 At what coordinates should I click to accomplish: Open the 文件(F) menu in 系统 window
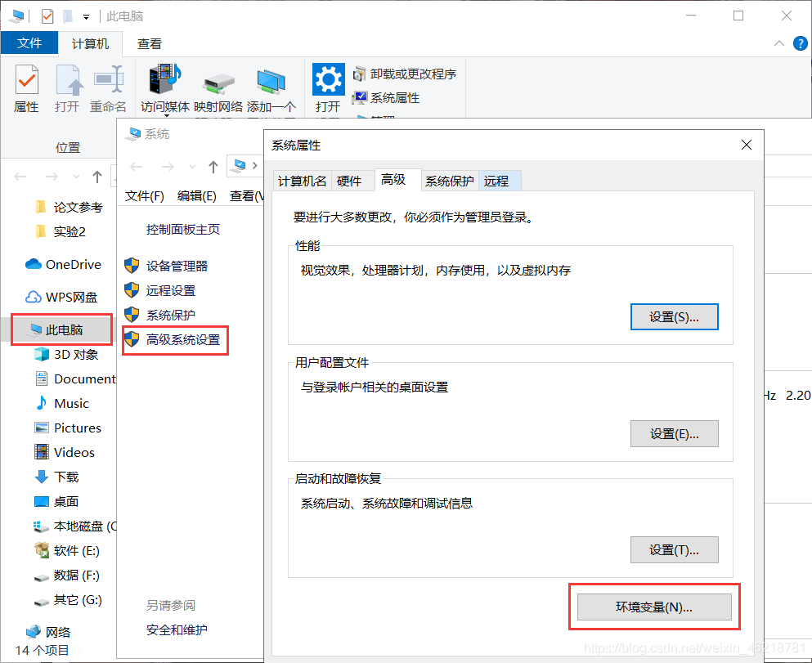(x=145, y=196)
